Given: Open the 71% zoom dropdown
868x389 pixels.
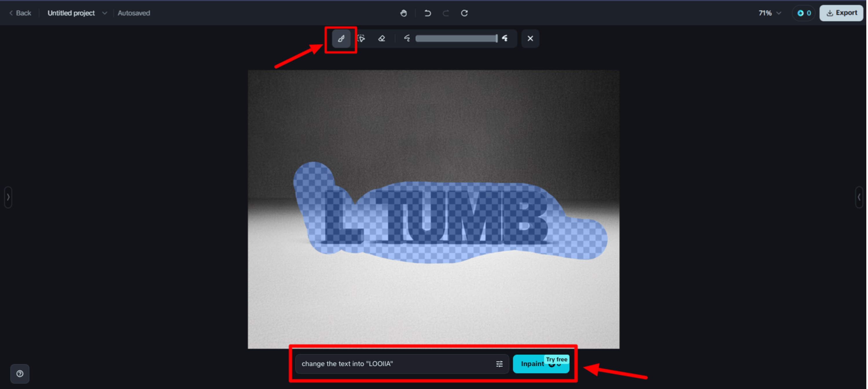Looking at the screenshot, I should coord(769,13).
